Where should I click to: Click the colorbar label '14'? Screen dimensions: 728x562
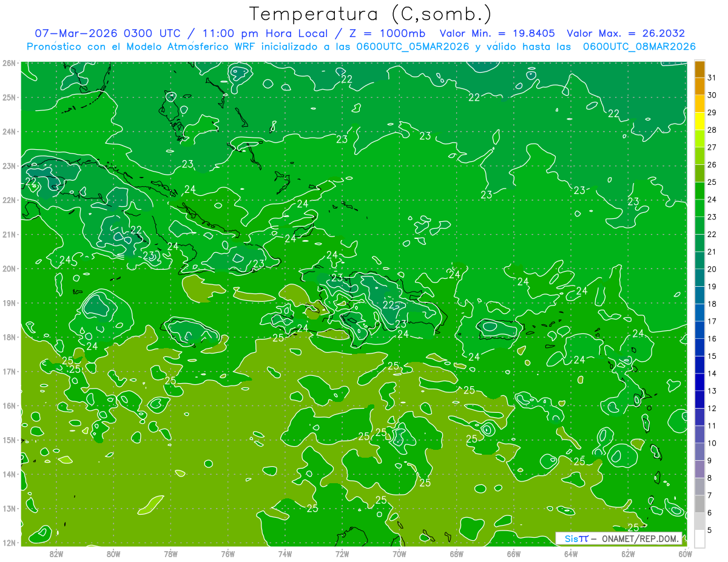coord(712,373)
